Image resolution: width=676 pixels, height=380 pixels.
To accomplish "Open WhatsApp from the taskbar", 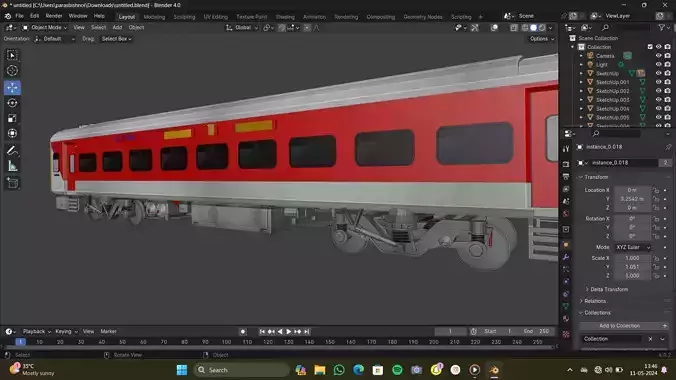I will pyautogui.click(x=339, y=370).
